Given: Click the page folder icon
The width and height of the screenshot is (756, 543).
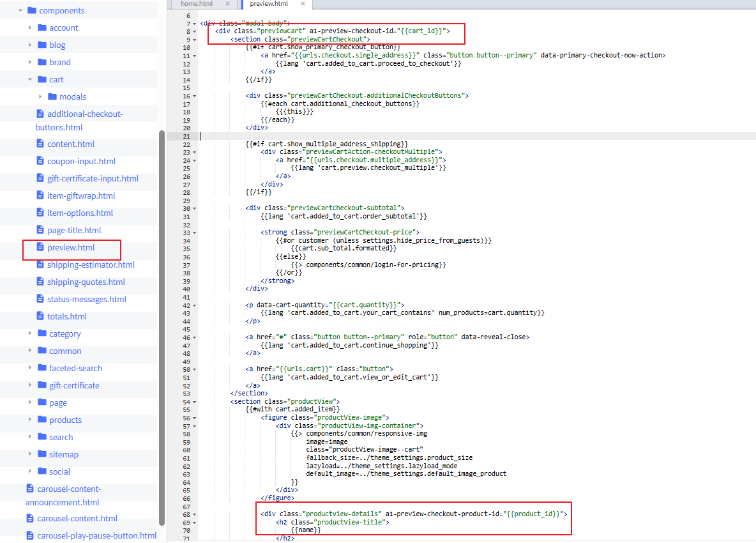Looking at the screenshot, I should coord(42,402).
